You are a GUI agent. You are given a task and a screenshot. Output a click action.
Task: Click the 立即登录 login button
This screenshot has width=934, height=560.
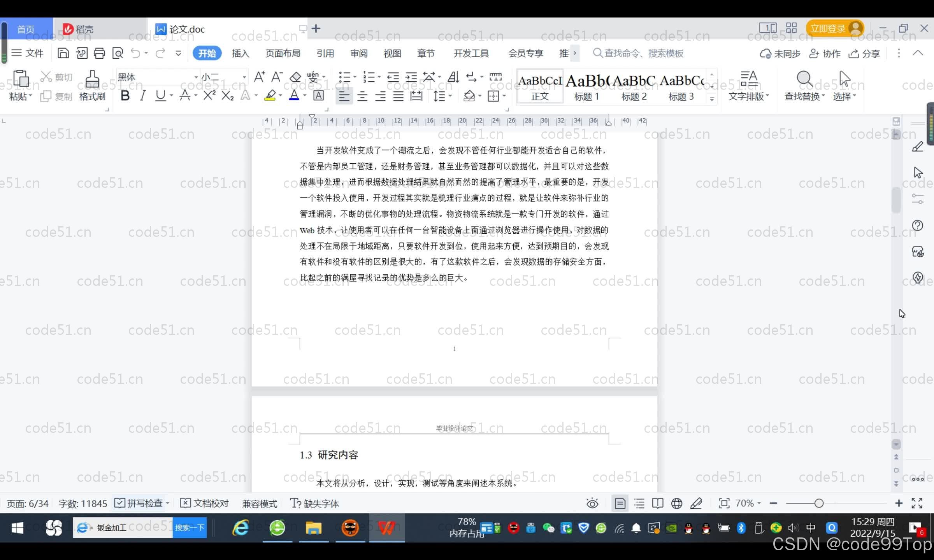click(x=835, y=28)
